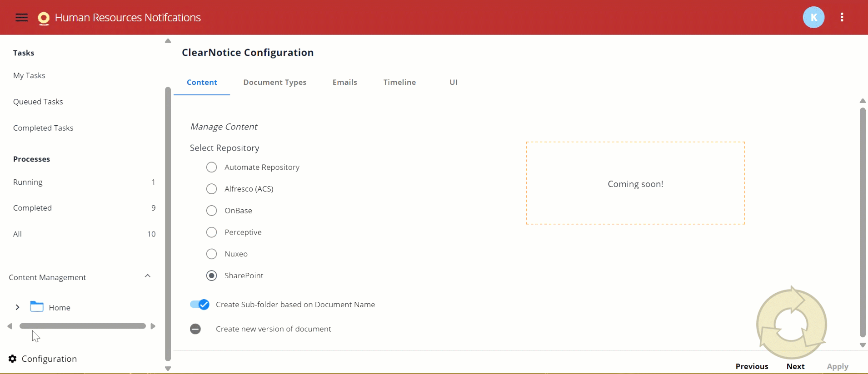The image size is (868, 374).
Task: Click the Tasks section heading
Action: click(x=24, y=53)
